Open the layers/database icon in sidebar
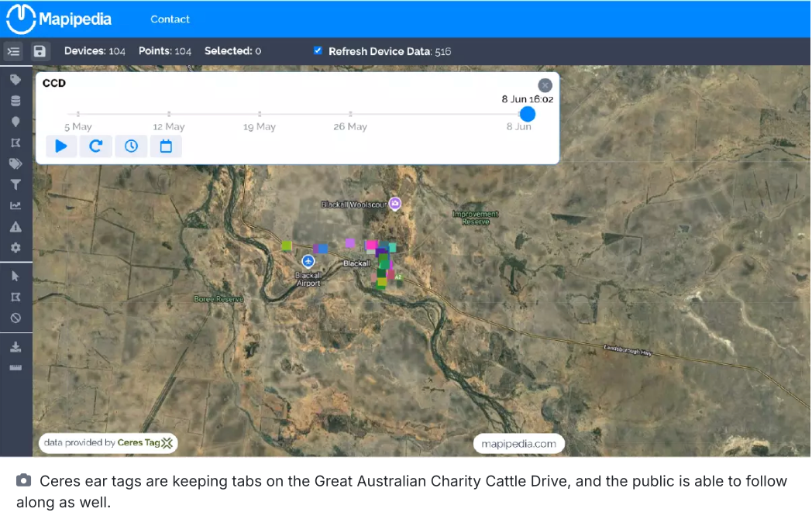 pos(16,100)
